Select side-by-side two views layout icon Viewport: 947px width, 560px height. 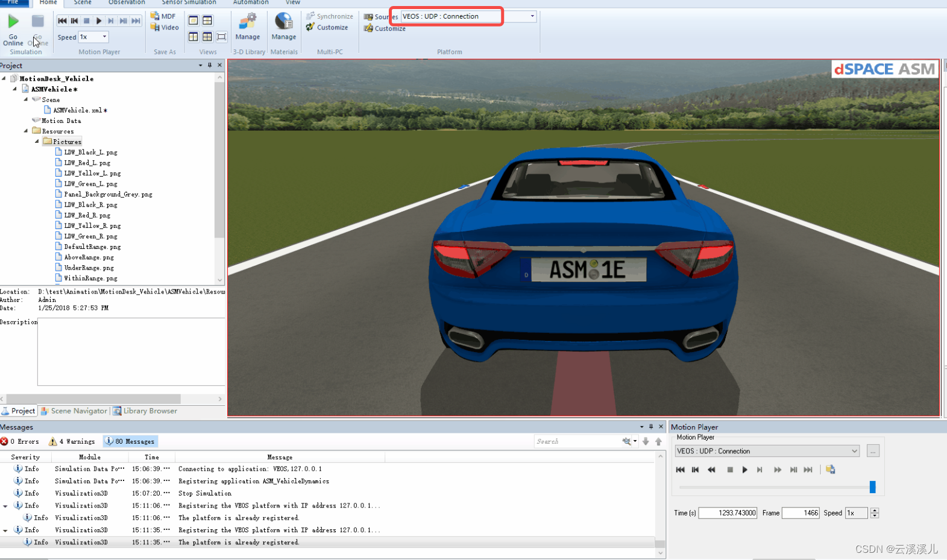pyautogui.click(x=193, y=37)
